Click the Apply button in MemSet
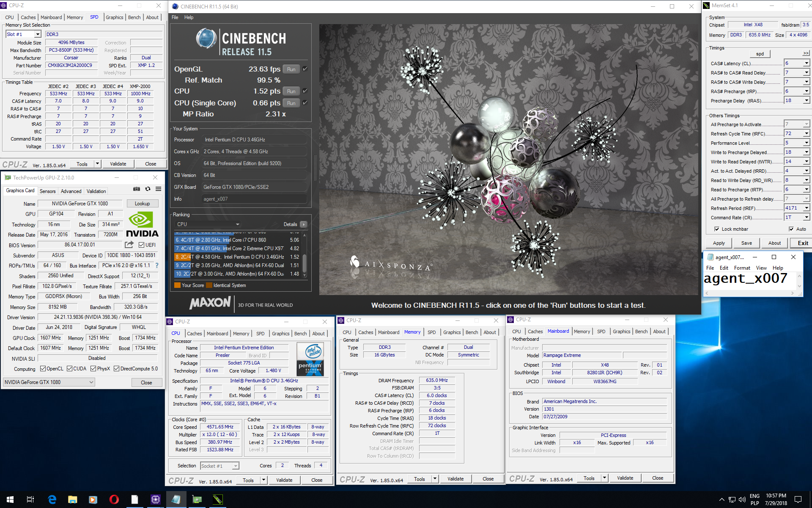This screenshot has width=812, height=508. (719, 243)
